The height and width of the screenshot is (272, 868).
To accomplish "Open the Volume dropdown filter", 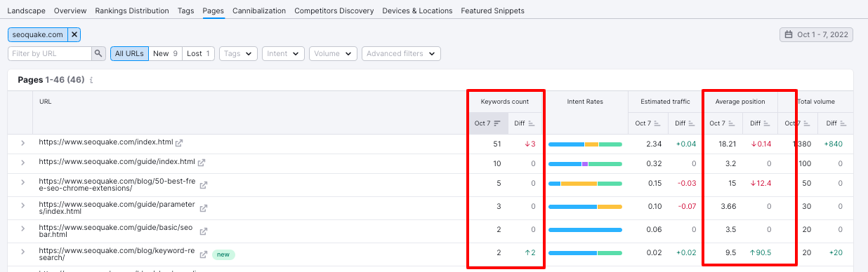I will 333,53.
